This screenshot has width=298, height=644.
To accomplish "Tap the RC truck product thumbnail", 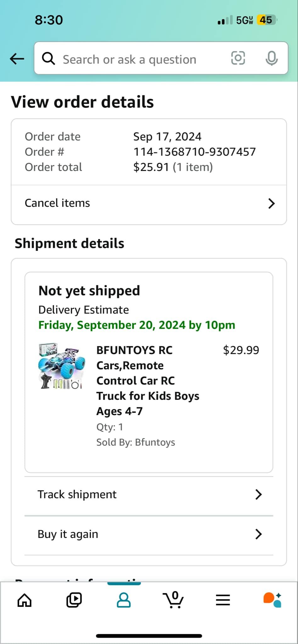I will click(62, 366).
